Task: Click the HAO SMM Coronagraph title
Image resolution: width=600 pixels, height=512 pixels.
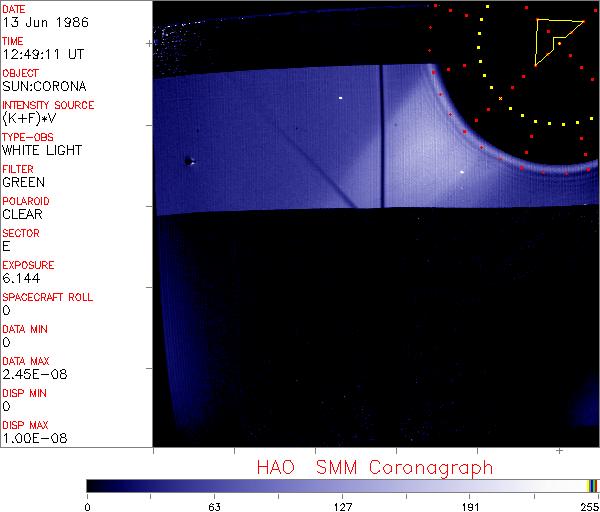Action: (x=375, y=467)
